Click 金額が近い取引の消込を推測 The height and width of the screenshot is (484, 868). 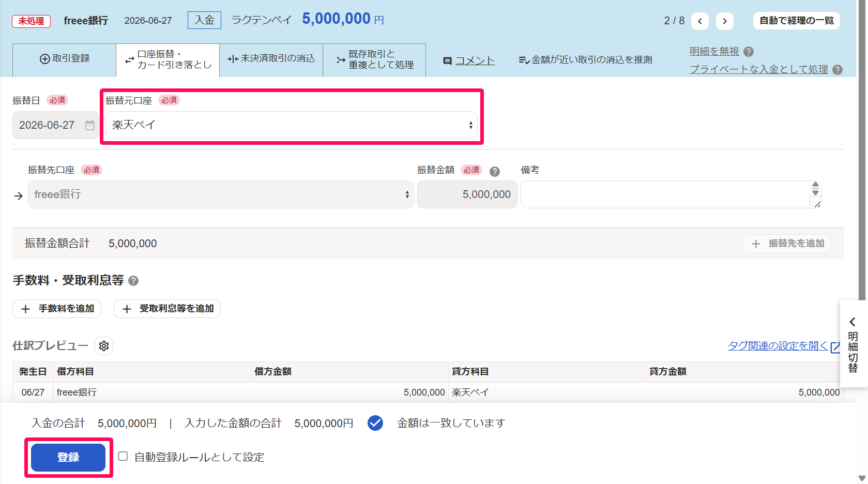[585, 60]
